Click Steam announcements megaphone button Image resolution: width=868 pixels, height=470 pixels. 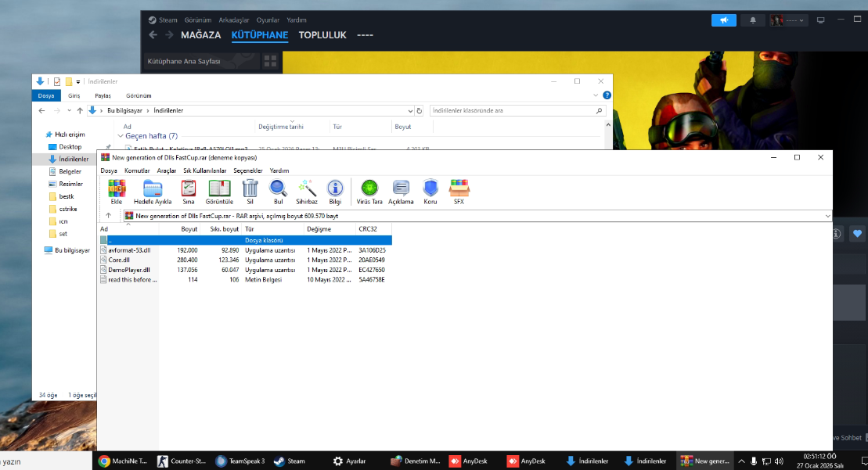723,20
